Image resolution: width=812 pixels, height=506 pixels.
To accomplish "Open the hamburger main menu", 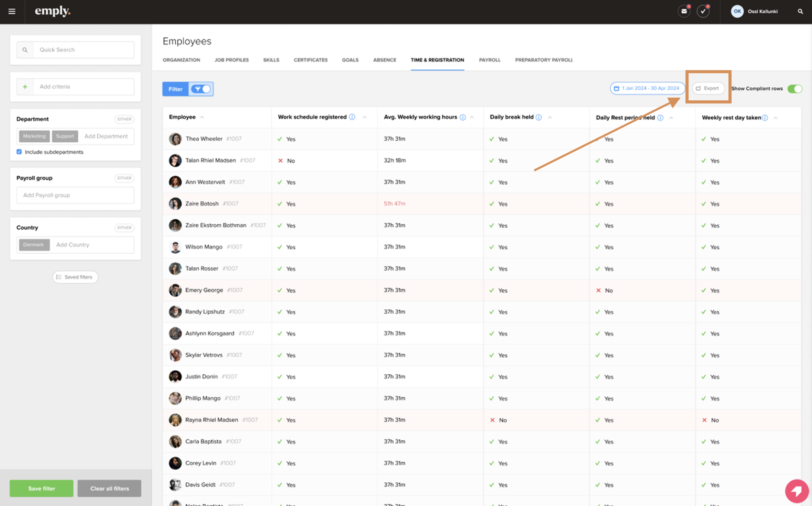I will [12, 11].
